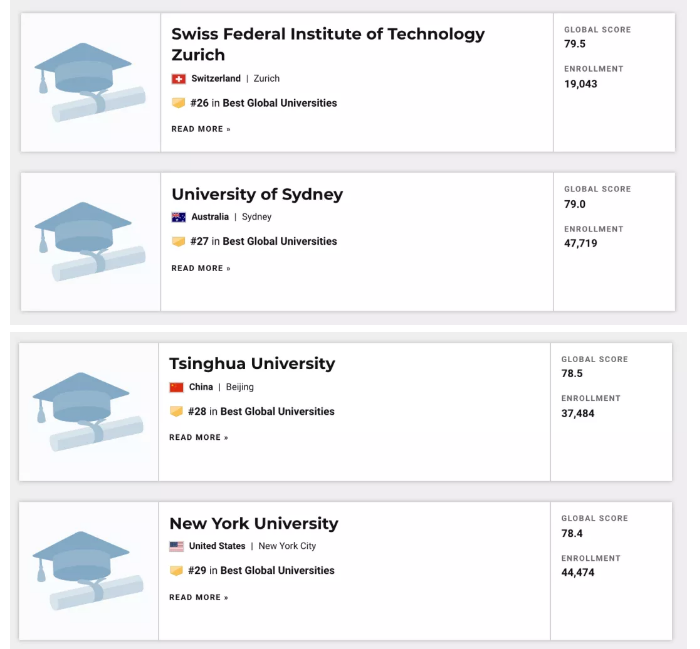Click the #28 ranking badge icon

[177, 411]
